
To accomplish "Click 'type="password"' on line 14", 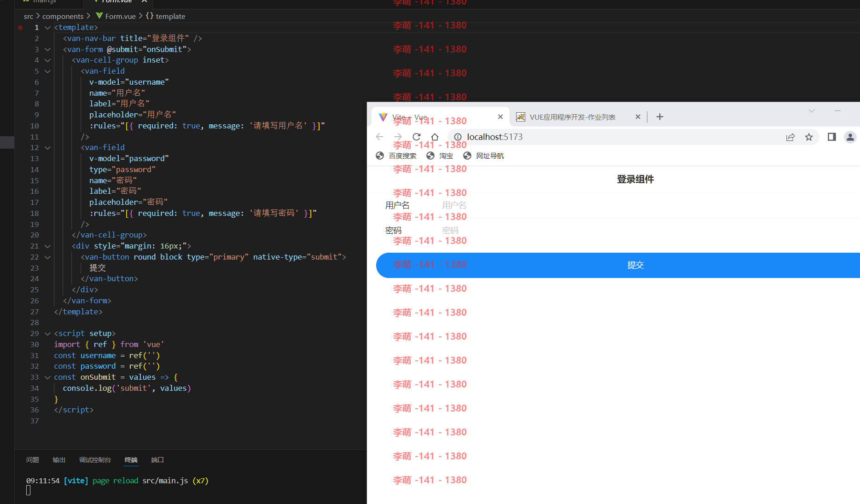I will [x=122, y=170].
